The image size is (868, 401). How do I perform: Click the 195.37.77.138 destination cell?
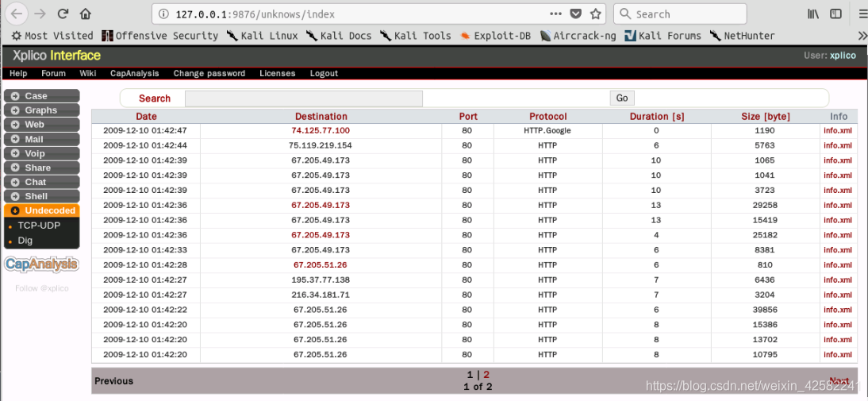pyautogui.click(x=321, y=280)
